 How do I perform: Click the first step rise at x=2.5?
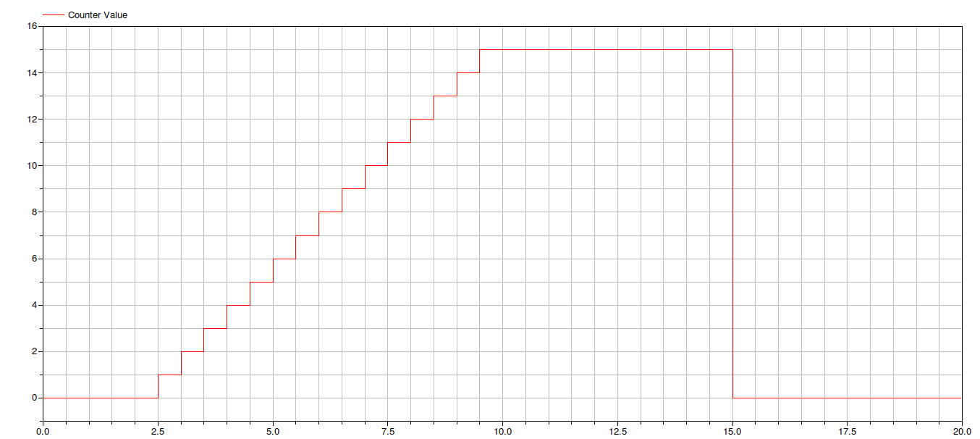point(158,386)
